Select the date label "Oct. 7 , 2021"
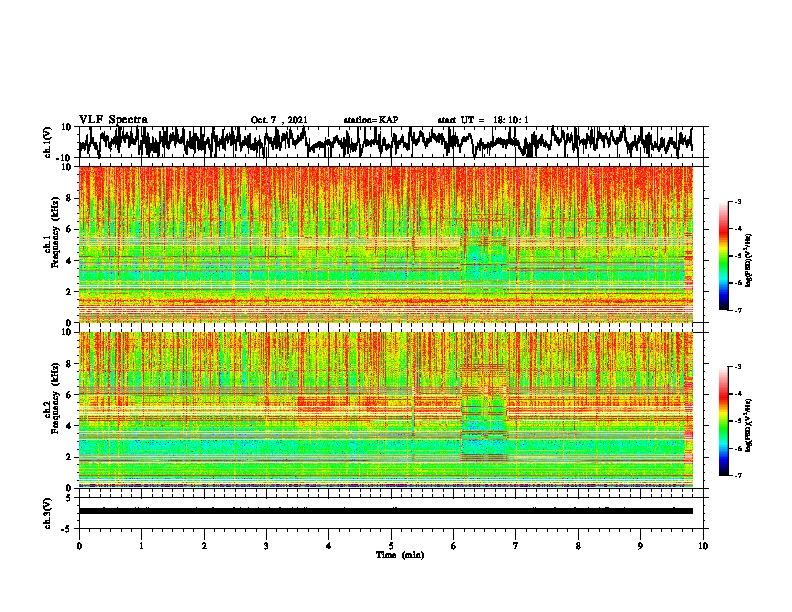This screenshot has width=792, height=612. pyautogui.click(x=279, y=120)
